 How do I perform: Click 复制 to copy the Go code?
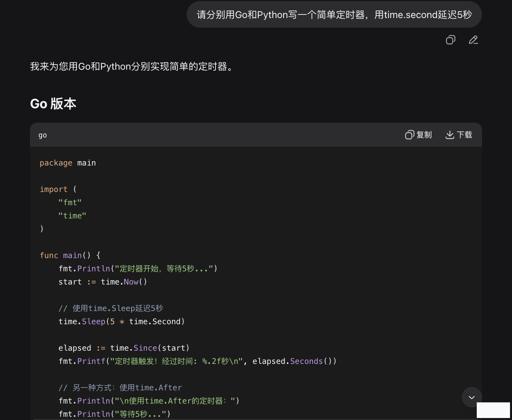tap(418, 135)
